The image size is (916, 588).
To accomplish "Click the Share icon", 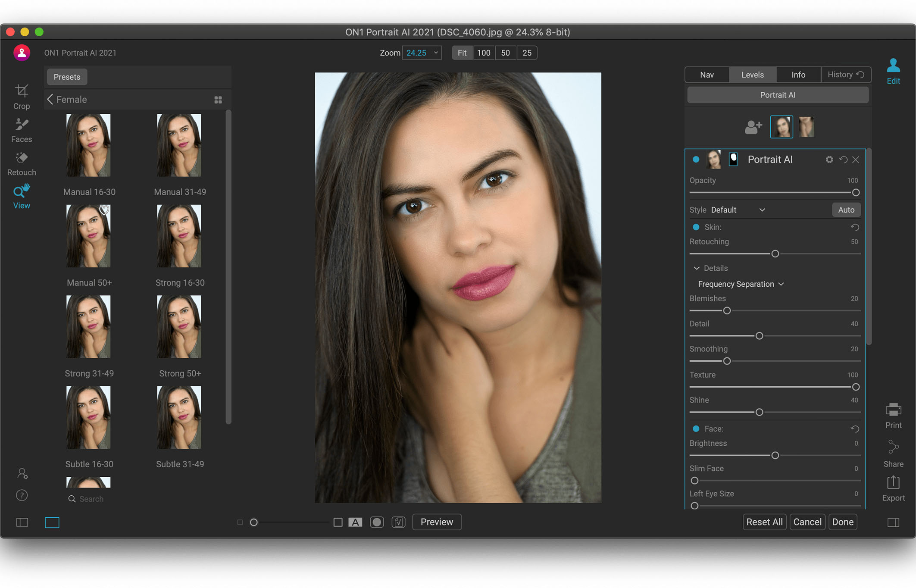I will (893, 454).
